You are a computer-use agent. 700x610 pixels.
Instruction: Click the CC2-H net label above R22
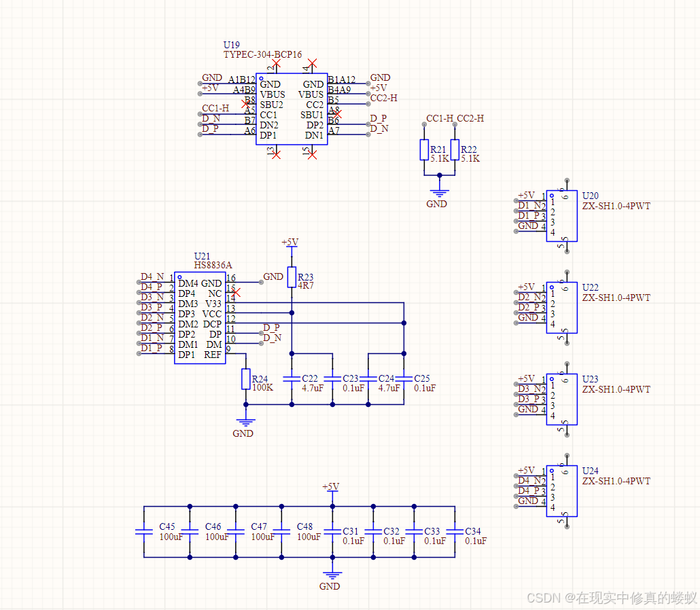[470, 118]
